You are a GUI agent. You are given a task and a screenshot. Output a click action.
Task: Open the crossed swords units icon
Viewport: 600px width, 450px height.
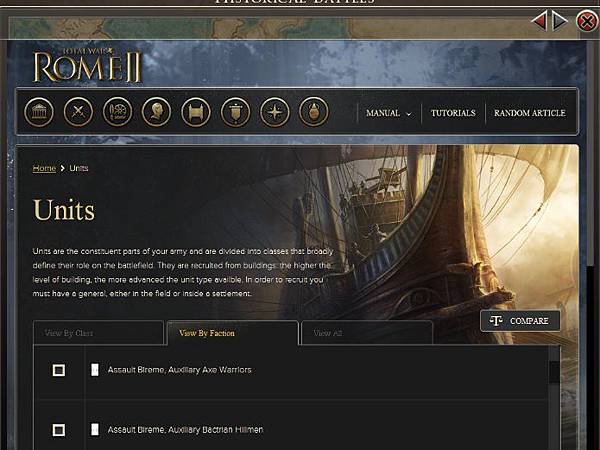[78, 112]
